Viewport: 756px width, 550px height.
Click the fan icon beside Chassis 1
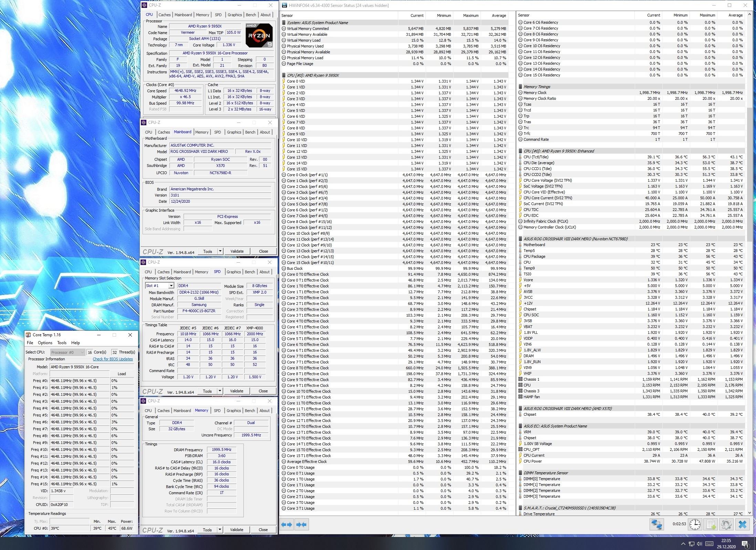pos(520,379)
